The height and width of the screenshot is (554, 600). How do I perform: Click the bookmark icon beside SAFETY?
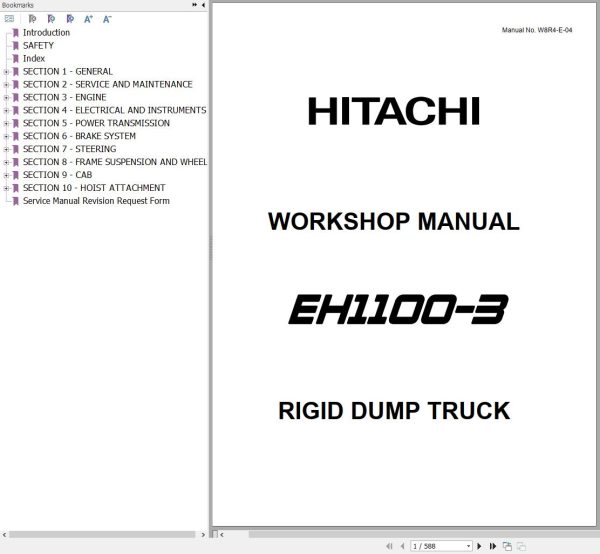[x=16, y=46]
